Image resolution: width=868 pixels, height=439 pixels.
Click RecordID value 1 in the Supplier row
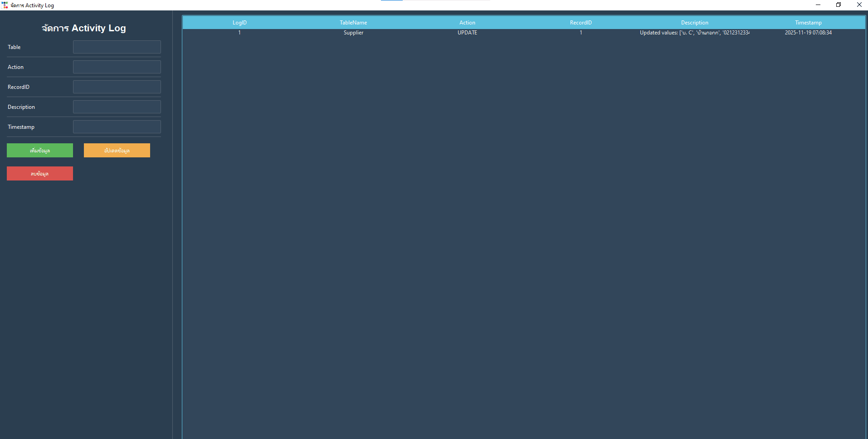coord(581,33)
